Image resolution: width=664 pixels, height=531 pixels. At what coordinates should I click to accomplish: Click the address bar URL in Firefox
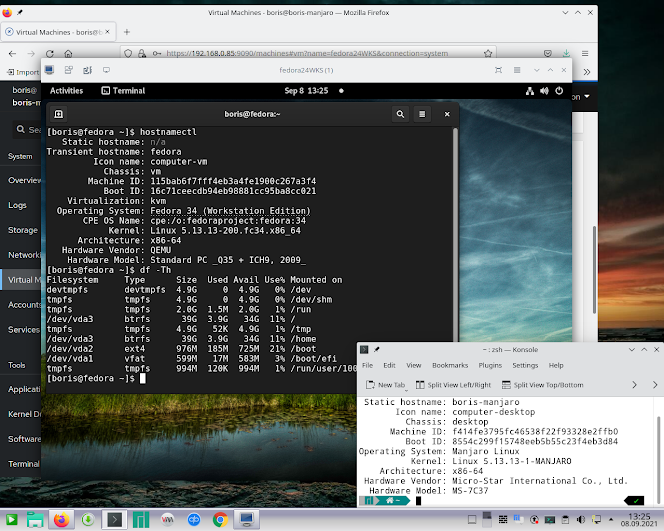pyautogui.click(x=307, y=53)
